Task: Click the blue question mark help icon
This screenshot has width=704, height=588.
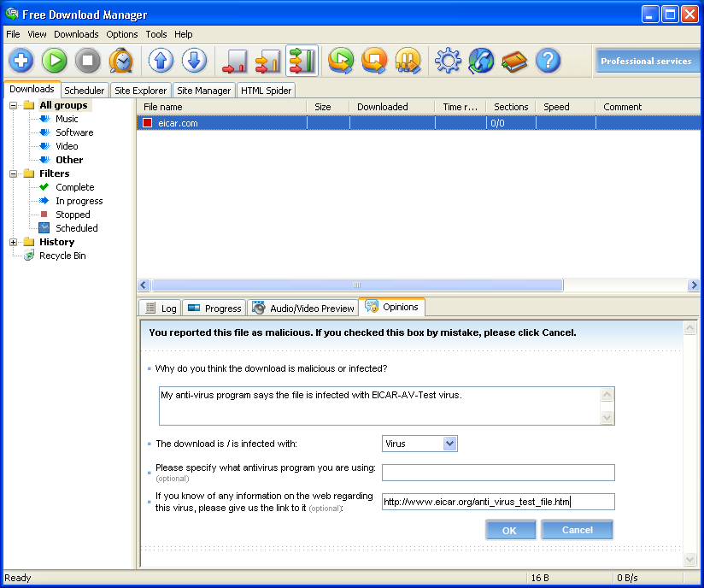Action: click(548, 60)
